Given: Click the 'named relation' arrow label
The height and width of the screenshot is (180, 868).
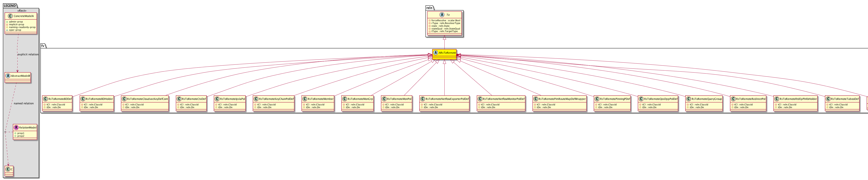Looking at the screenshot, I should click(x=24, y=103).
